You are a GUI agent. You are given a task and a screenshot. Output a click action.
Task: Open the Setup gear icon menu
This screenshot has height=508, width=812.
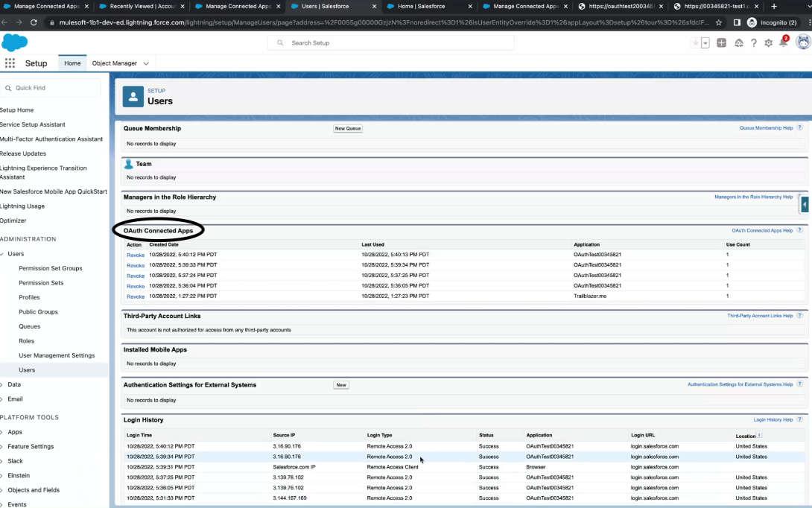pos(768,43)
